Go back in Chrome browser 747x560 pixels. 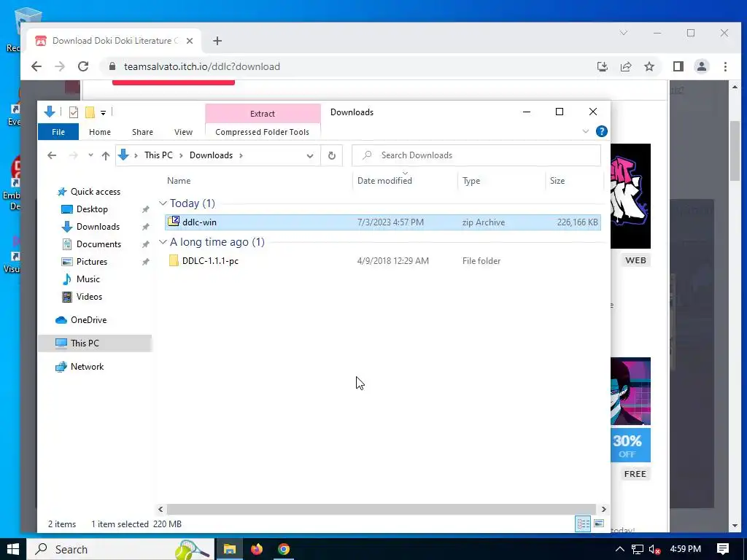(x=36, y=66)
